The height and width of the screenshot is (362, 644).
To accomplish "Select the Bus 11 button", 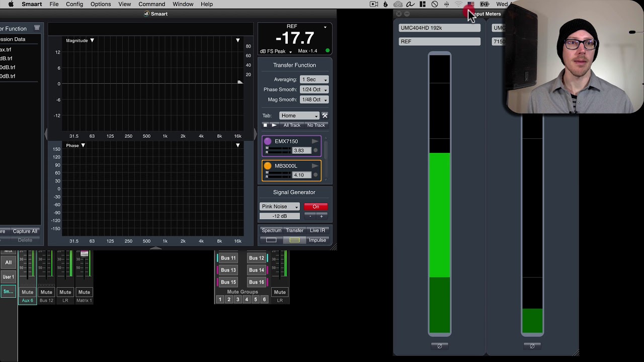I will point(228,258).
